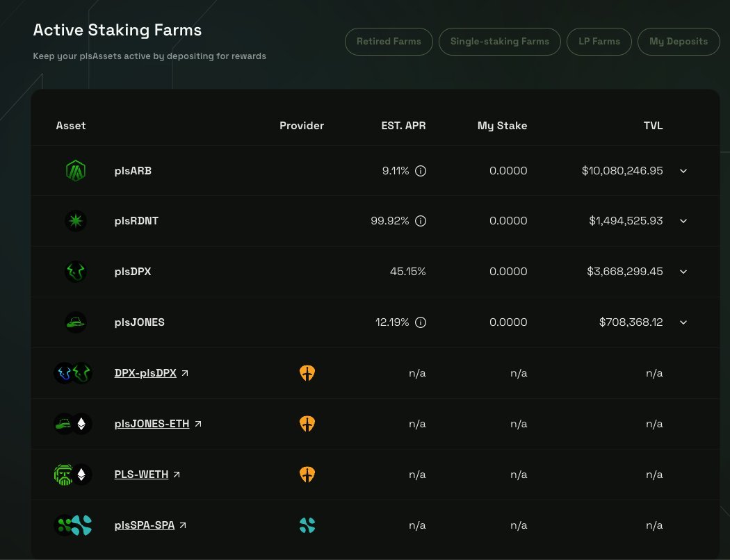Click the 9.11% APR value
The width and height of the screenshot is (730, 560).
click(x=396, y=171)
